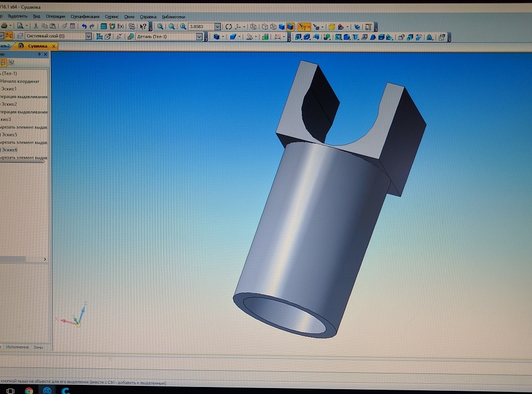Click the dimension A11 icon

click(278, 36)
